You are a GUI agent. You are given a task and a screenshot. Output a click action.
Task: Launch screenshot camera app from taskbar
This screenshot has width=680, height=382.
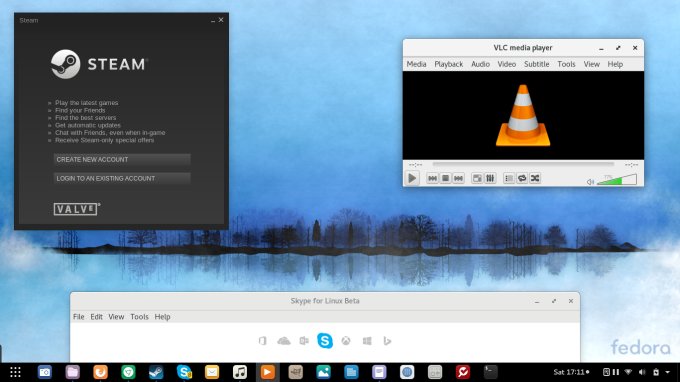(45, 372)
